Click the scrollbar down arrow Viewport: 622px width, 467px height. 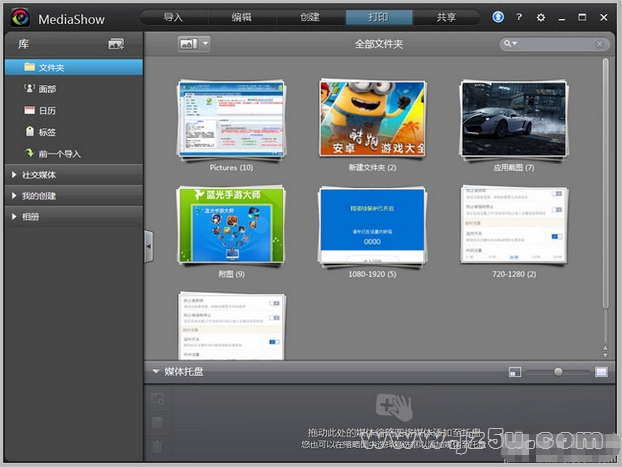(x=605, y=356)
